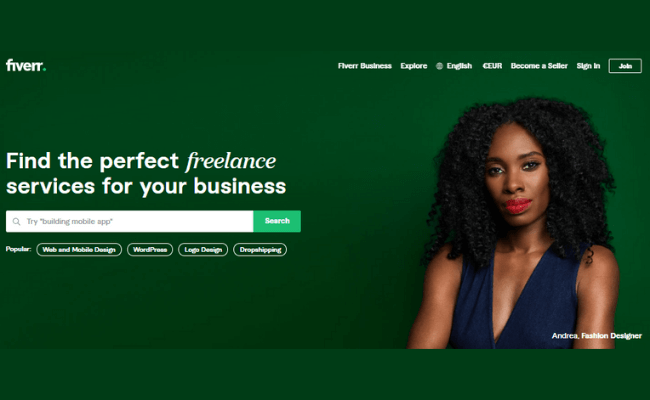This screenshot has height=400, width=650.
Task: Click the Popular label
Action: [18, 249]
